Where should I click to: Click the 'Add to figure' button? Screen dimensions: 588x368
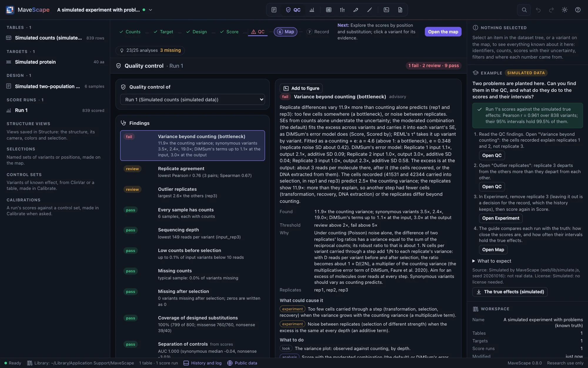pyautogui.click(x=301, y=88)
